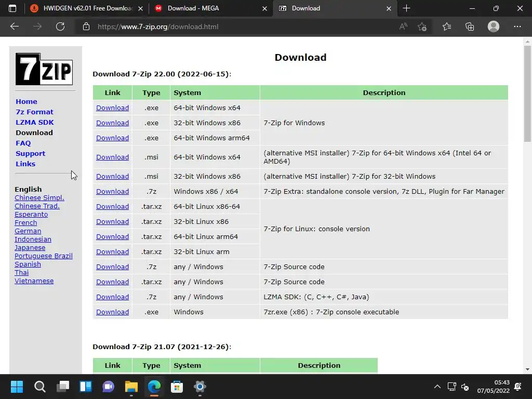Switch to HWIDGEN v62.01 tab

87,8
